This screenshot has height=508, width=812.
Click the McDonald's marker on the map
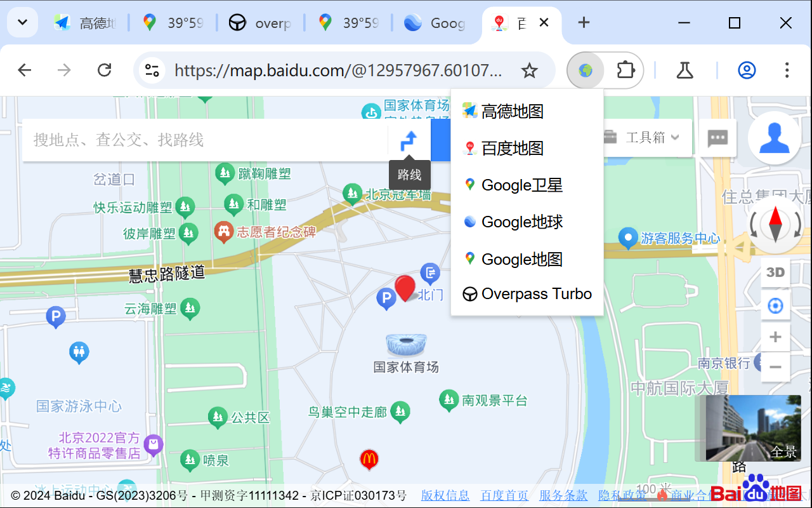tap(369, 460)
